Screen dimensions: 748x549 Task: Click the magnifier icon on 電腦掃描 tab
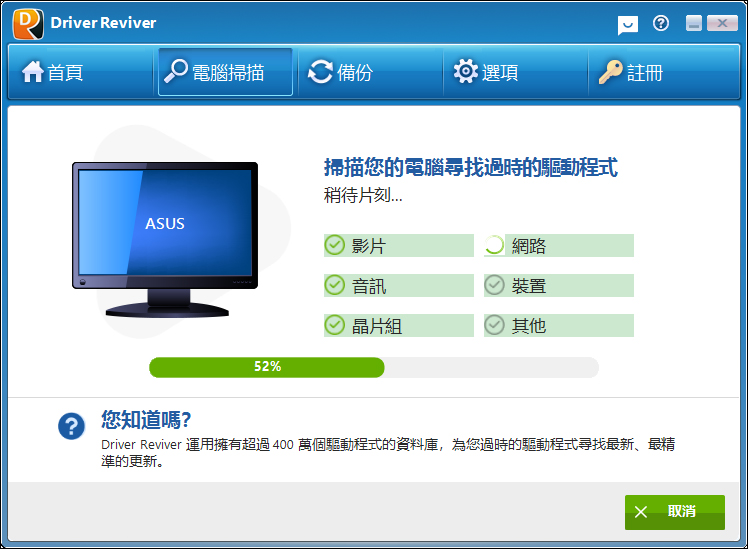coord(176,72)
